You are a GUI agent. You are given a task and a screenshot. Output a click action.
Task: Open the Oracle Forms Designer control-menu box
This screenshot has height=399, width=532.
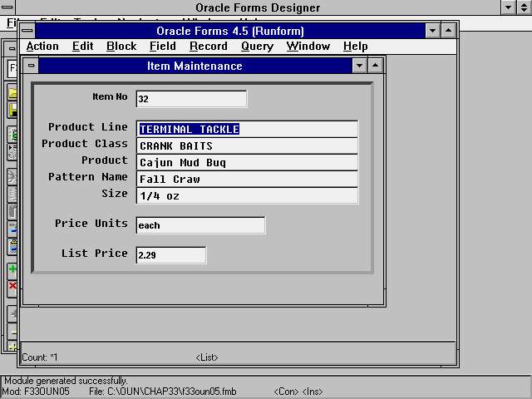pyautogui.click(x=7, y=7)
